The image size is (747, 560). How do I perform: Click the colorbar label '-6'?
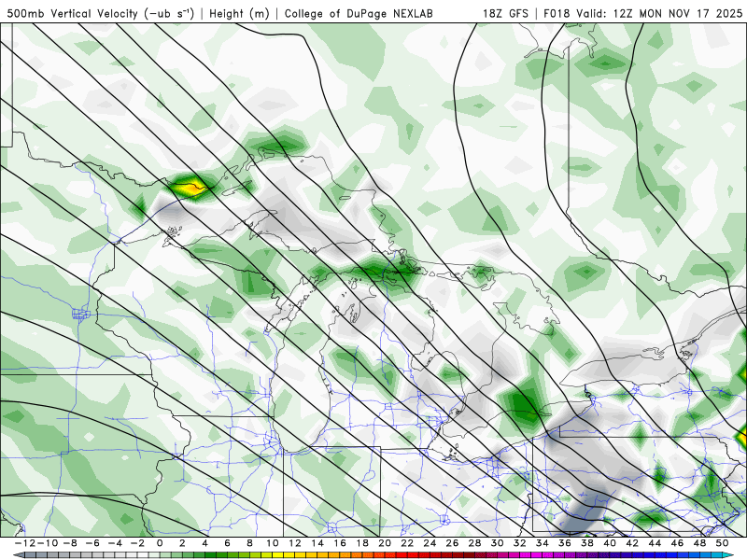point(92,543)
